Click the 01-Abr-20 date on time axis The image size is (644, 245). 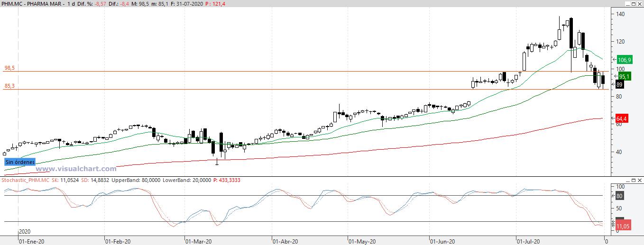click(x=285, y=241)
